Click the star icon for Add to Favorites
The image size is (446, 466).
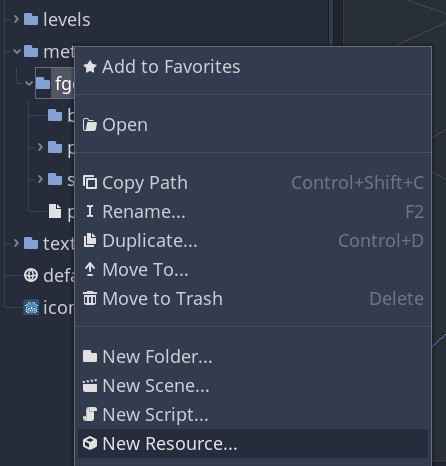point(90,67)
